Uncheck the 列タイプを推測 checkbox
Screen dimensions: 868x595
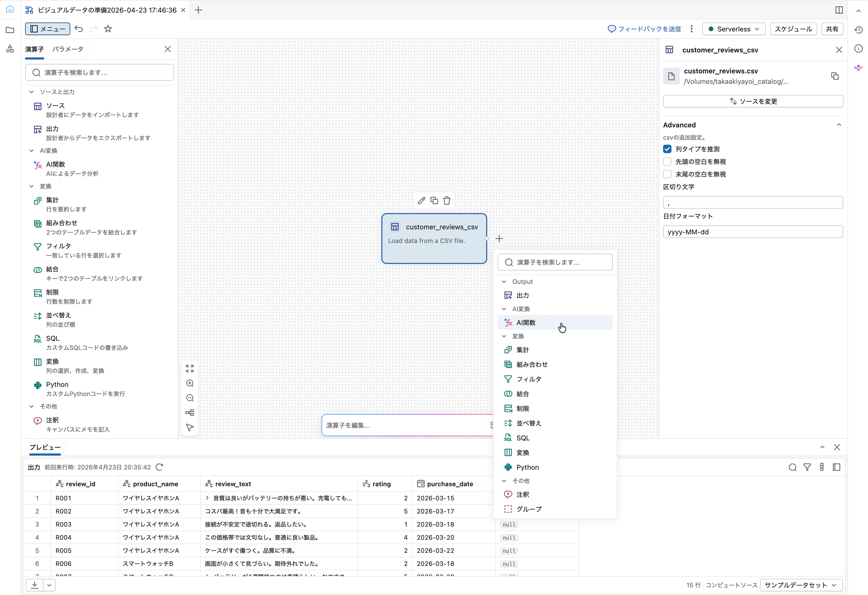(667, 149)
